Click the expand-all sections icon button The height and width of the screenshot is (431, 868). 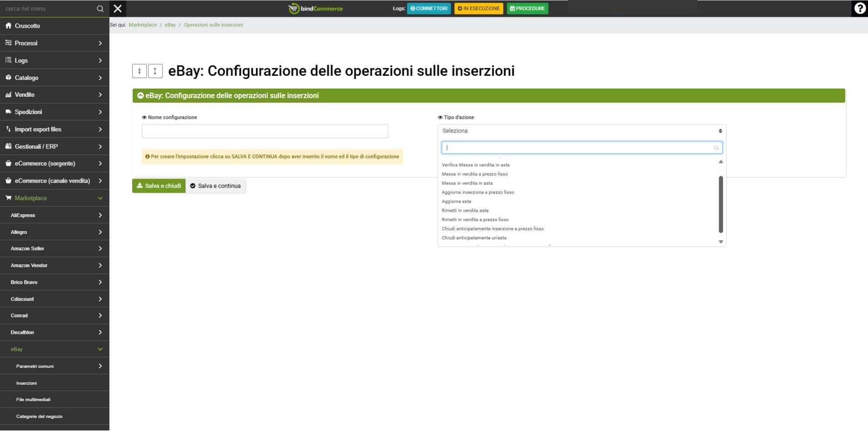(155, 71)
